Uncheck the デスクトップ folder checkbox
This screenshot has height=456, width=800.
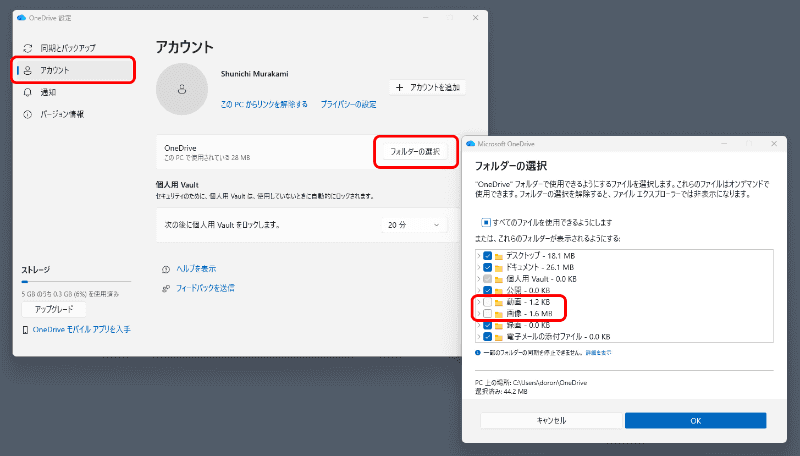[x=487, y=256]
